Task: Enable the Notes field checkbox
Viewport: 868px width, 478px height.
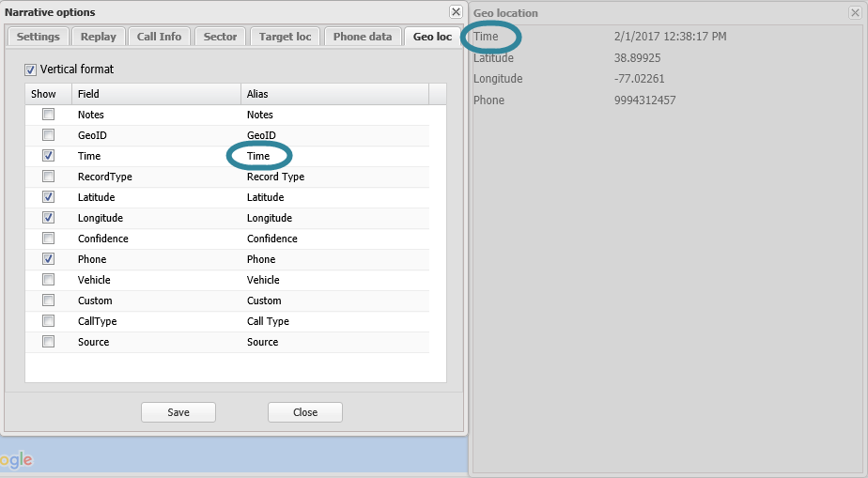Action: (x=48, y=115)
